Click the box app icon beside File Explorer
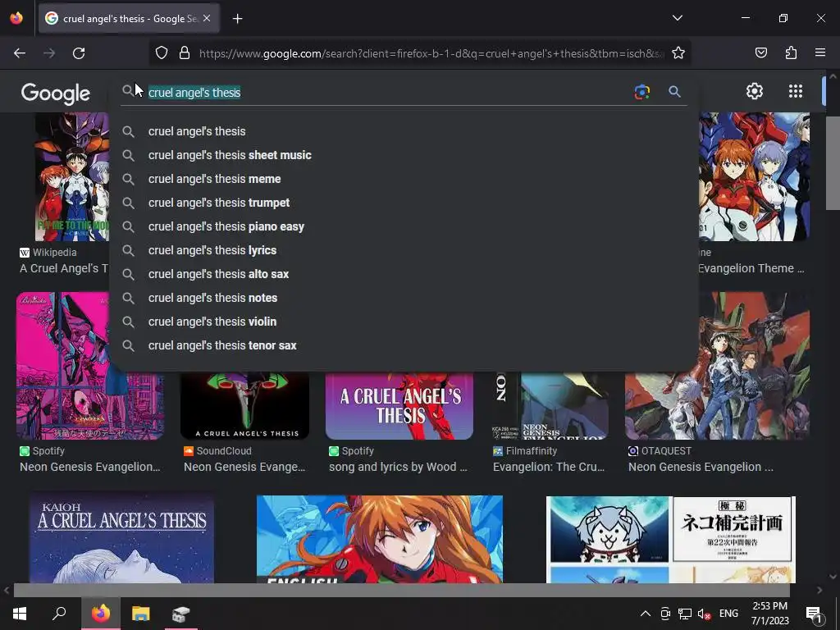The width and height of the screenshot is (840, 630). click(x=181, y=614)
